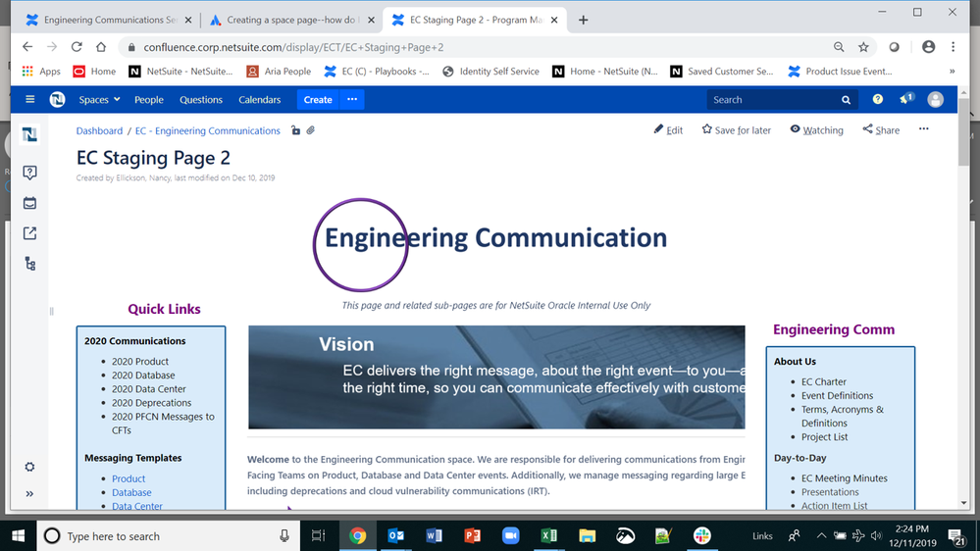Open the Windows Action Center notifications
This screenshot has width=980, height=551.
pos(956,536)
